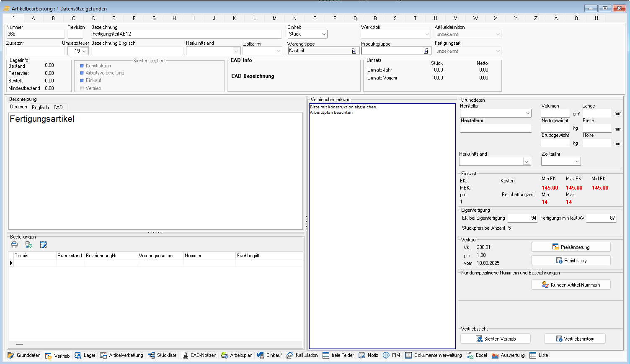Click the Dokumentenverwaltung tab icon

coord(408,355)
